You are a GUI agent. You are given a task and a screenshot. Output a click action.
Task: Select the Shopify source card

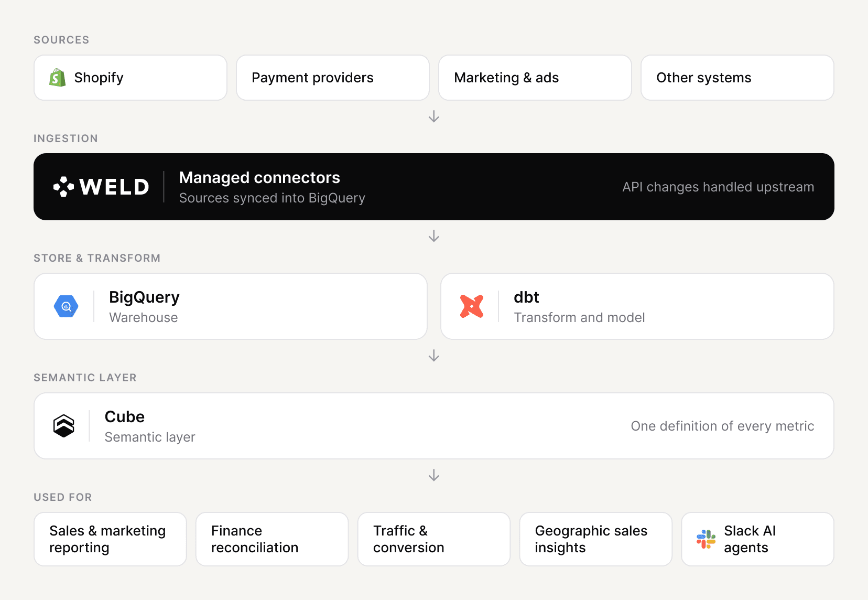pyautogui.click(x=131, y=78)
